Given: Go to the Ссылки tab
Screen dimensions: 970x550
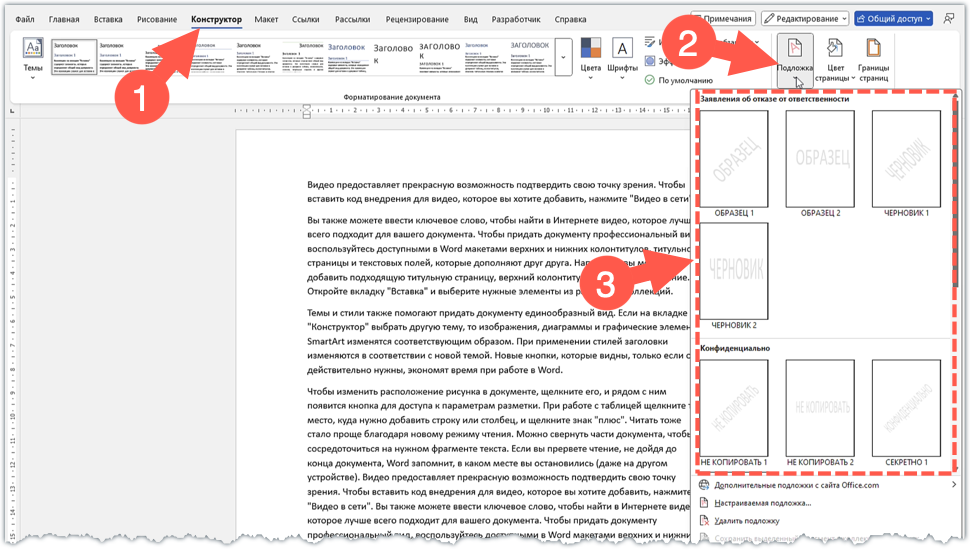Looking at the screenshot, I should [x=306, y=19].
